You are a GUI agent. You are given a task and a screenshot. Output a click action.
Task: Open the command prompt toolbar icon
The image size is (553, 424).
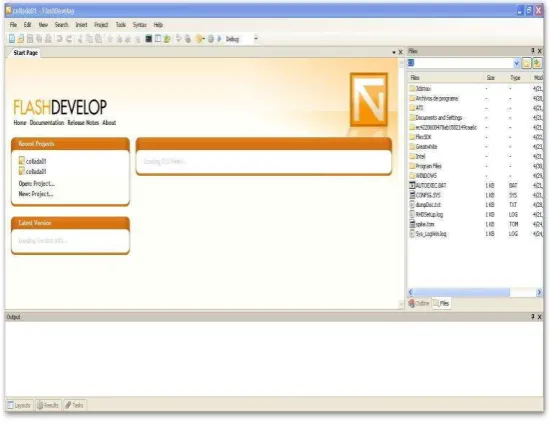149,39
